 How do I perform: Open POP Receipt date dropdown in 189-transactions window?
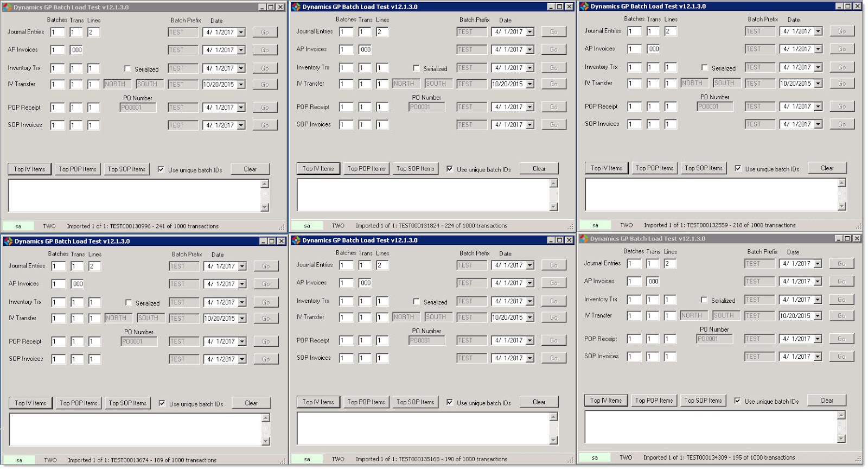click(x=242, y=342)
